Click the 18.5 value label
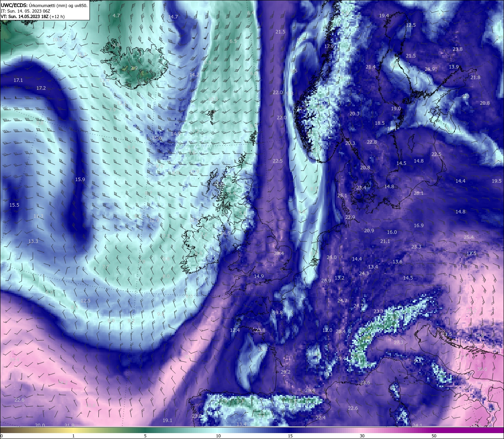Screen dimensions: 504x439 pos(380,123)
